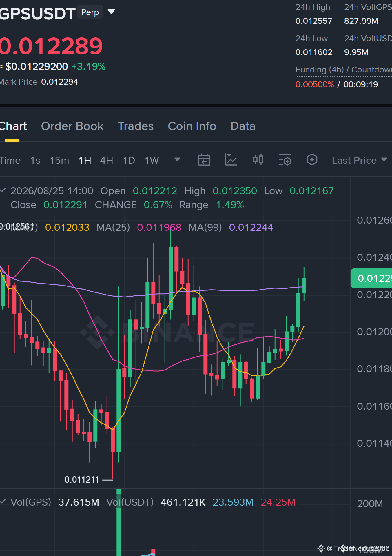This screenshot has width=392, height=556.
Task: Open the Coin Info tab
Action: click(192, 126)
